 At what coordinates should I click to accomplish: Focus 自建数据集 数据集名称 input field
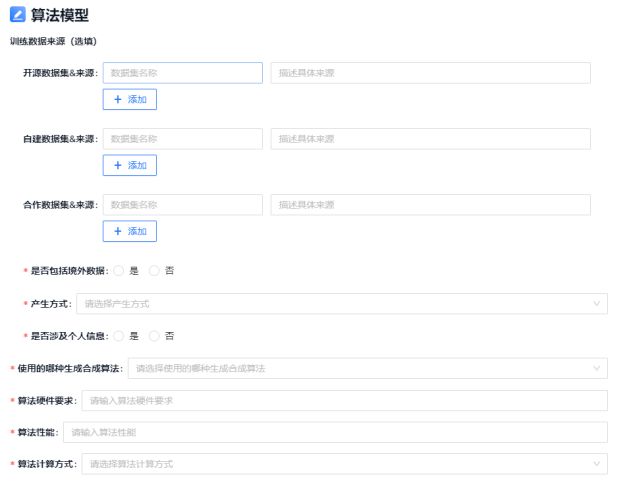click(x=182, y=138)
